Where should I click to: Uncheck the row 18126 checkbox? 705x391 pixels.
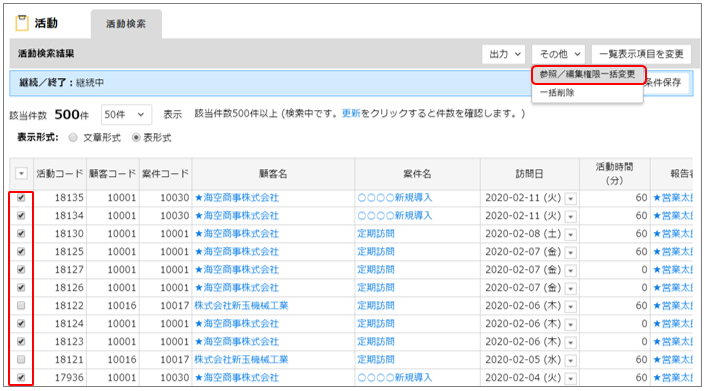click(x=21, y=288)
